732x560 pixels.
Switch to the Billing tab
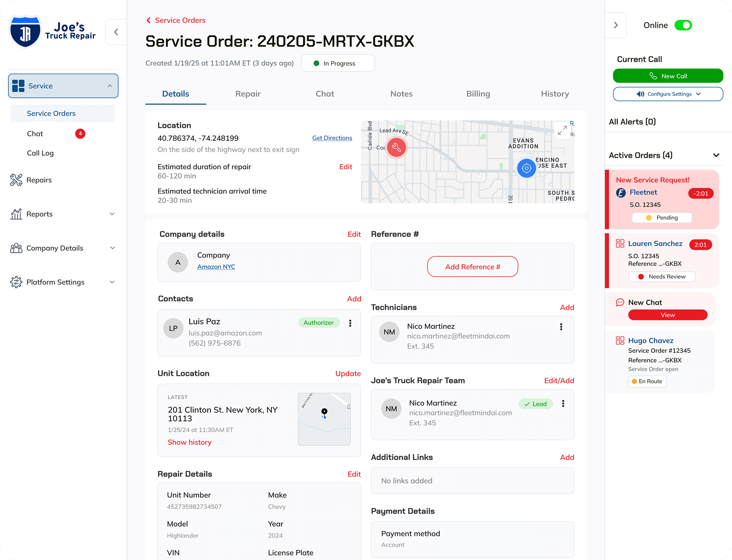click(478, 94)
